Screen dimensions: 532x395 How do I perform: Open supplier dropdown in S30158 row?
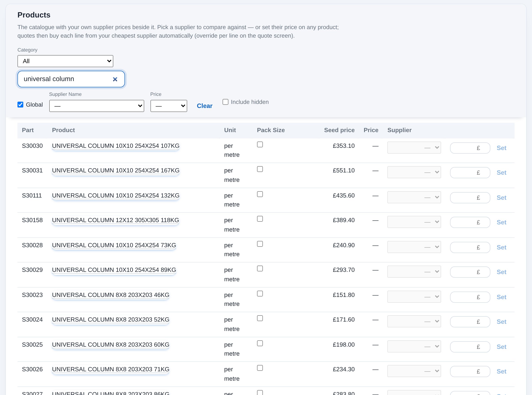tap(414, 222)
